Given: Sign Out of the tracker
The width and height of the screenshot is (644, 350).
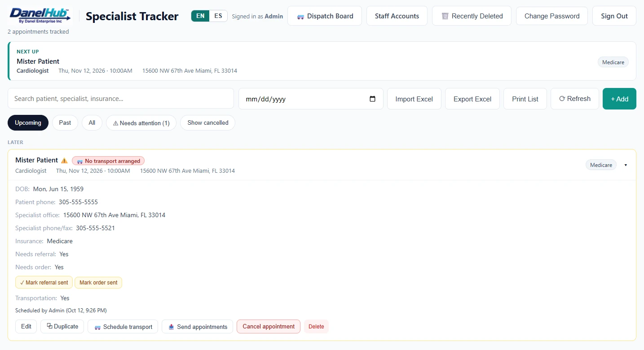Looking at the screenshot, I should point(614,16).
